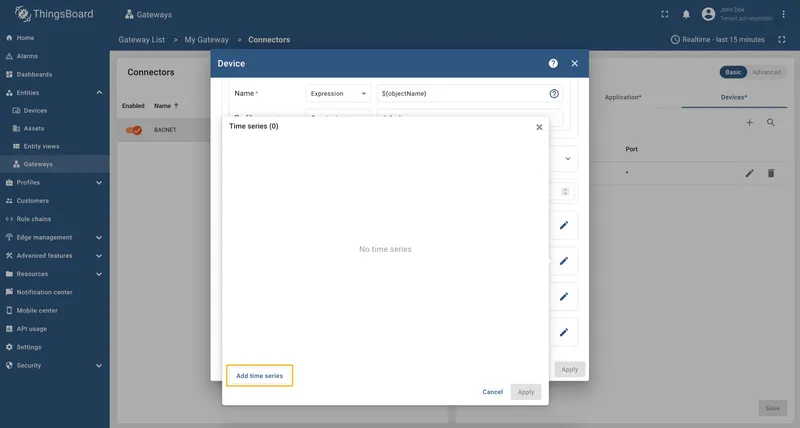The width and height of the screenshot is (800, 428).
Task: Click the Customers people icon
Action: coord(9,200)
